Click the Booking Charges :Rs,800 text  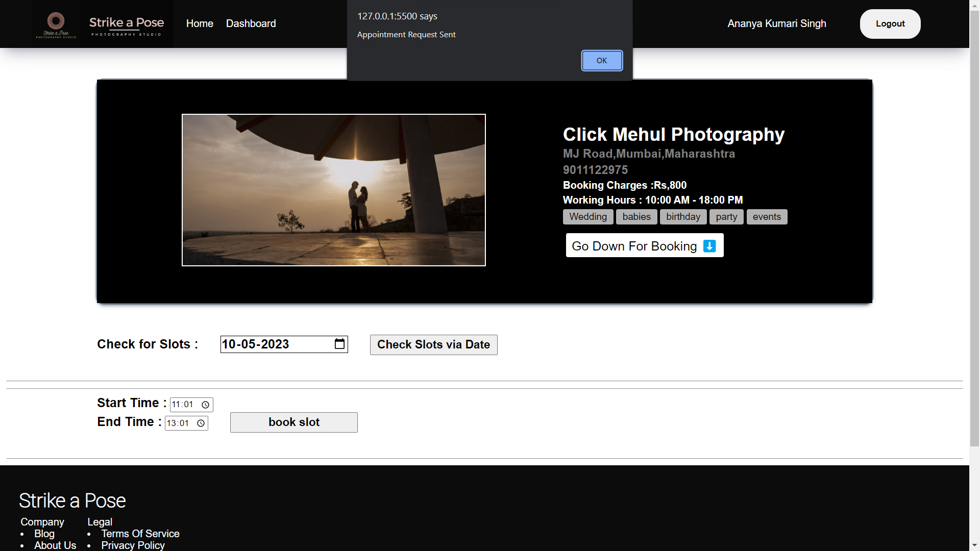click(625, 185)
